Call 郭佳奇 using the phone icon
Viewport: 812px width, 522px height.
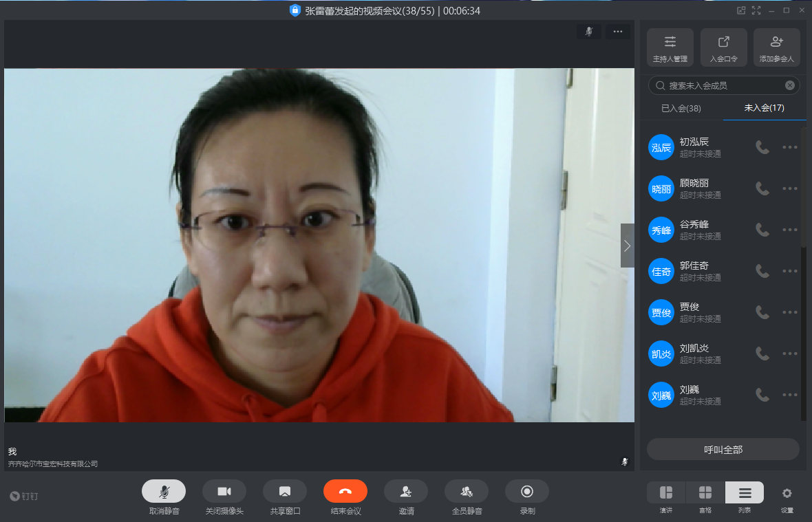762,271
